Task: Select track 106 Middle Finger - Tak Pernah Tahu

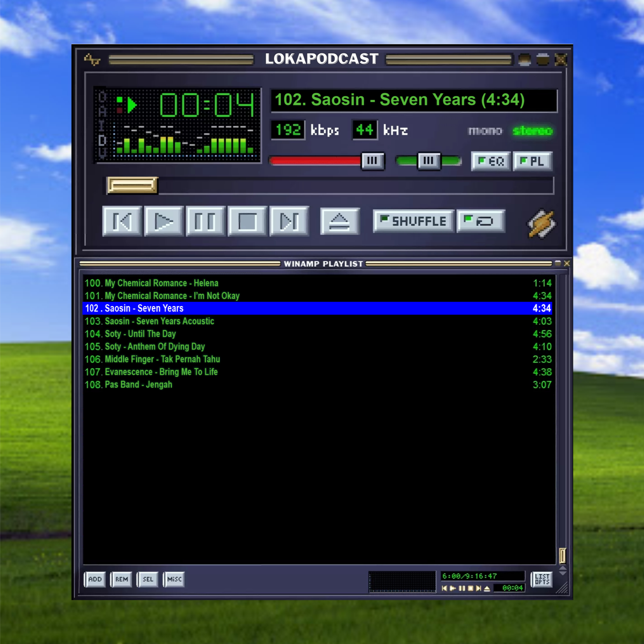Action: click(x=318, y=359)
